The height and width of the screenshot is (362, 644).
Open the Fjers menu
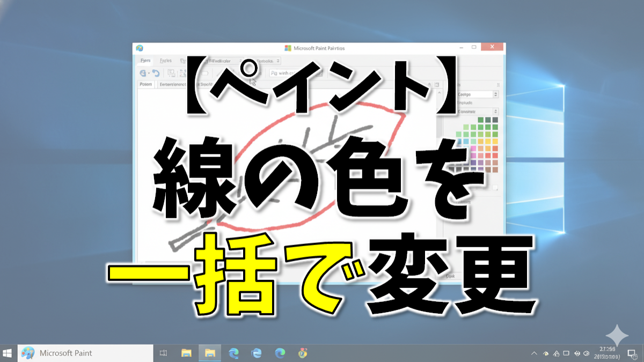click(145, 61)
